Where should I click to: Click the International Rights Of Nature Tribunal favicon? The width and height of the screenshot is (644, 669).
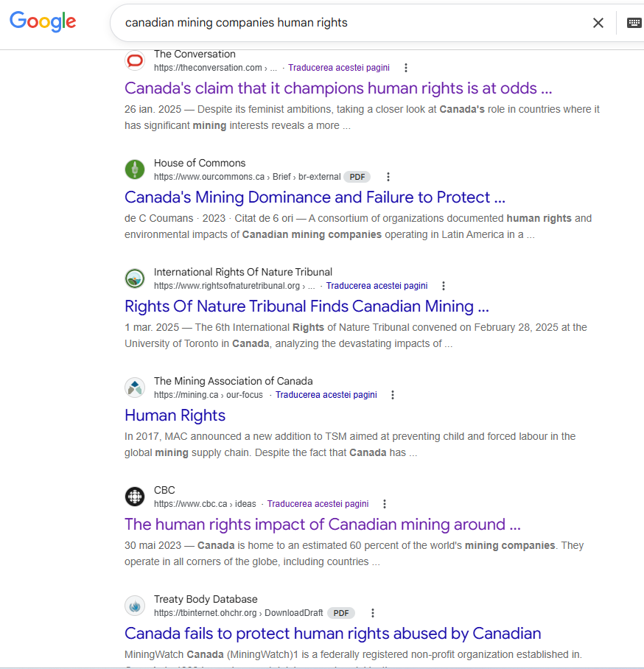point(135,279)
